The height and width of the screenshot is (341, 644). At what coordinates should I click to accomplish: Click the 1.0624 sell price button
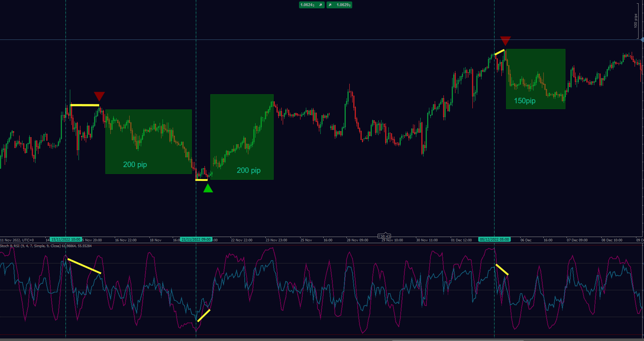tap(311, 5)
